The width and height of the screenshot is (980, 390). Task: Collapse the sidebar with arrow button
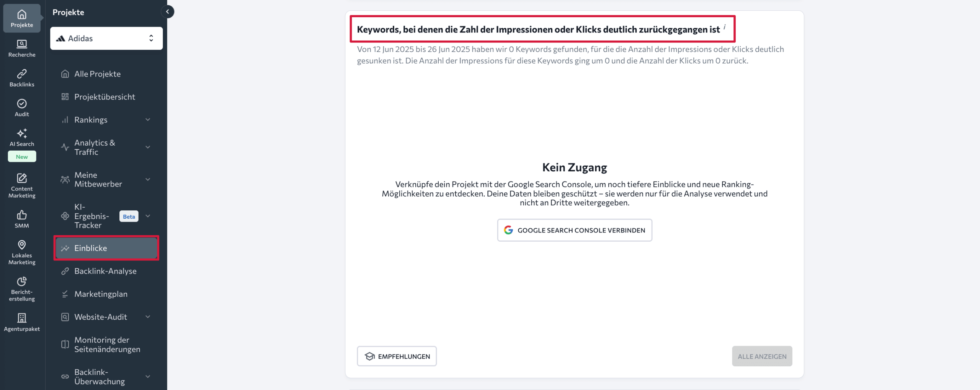pyautogui.click(x=167, y=12)
